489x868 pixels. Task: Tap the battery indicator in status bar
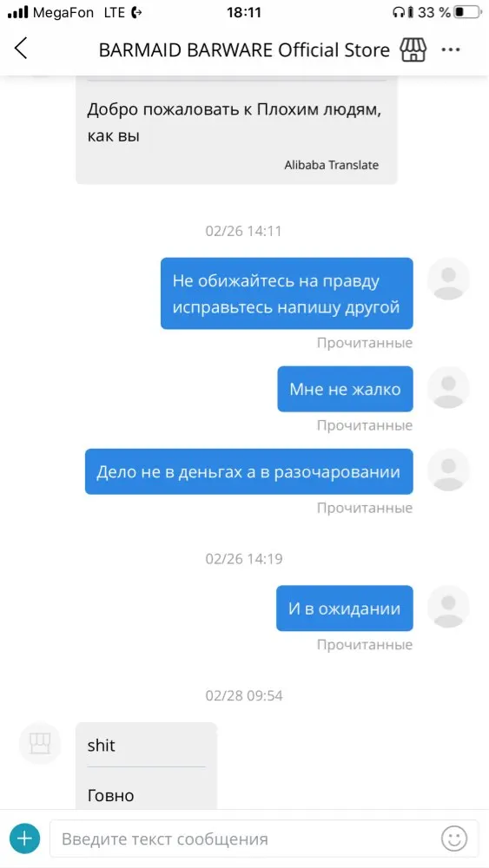pyautogui.click(x=466, y=12)
